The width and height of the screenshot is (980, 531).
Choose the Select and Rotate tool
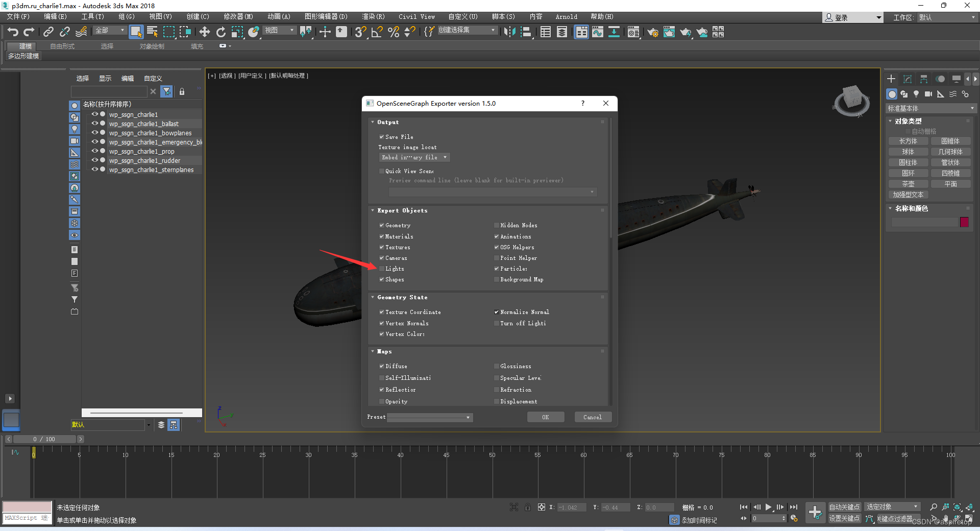pos(220,32)
